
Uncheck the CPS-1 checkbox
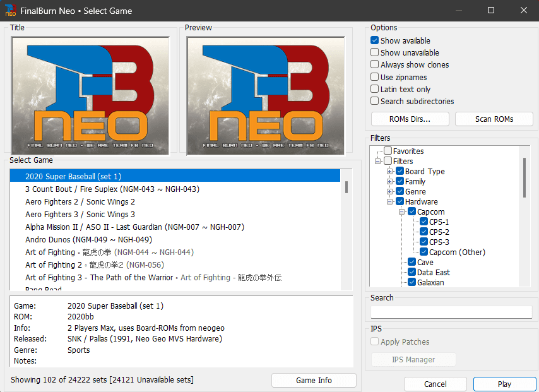point(424,222)
